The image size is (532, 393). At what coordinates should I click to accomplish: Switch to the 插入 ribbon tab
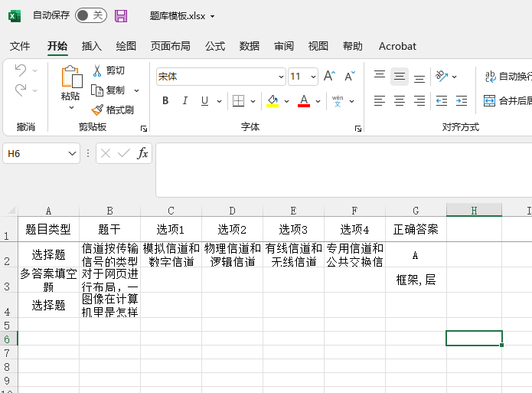[x=92, y=46]
